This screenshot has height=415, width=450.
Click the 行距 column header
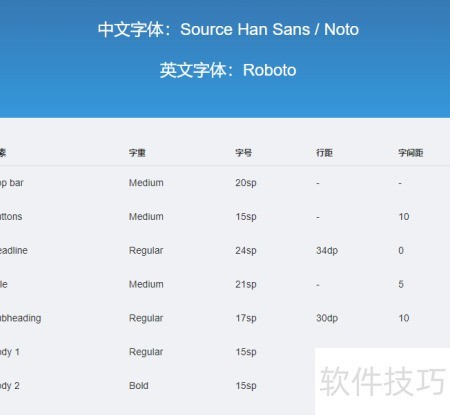324,153
